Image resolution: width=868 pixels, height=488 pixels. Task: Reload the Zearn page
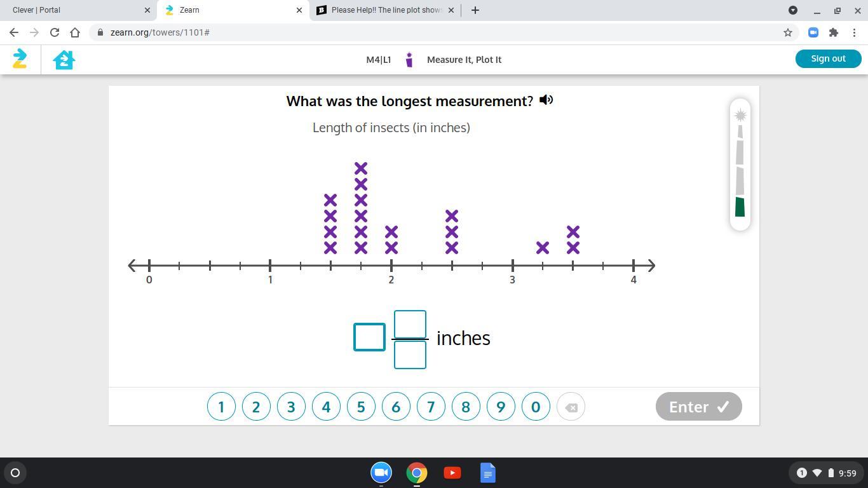pos(55,32)
